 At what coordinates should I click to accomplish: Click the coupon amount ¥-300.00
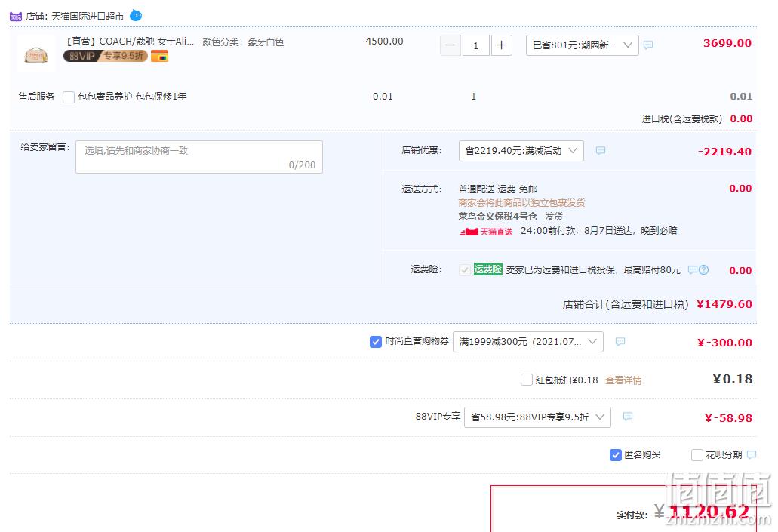[724, 343]
